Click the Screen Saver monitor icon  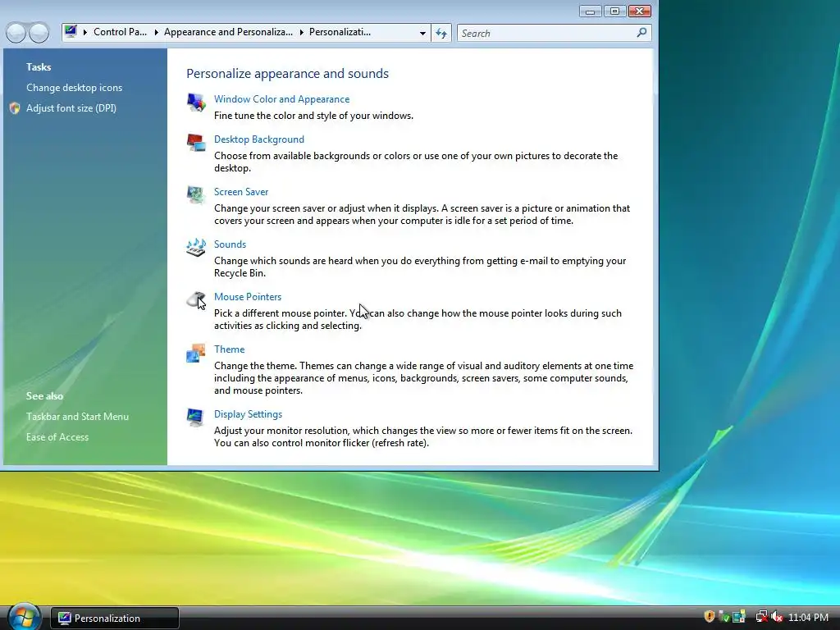coord(196,194)
